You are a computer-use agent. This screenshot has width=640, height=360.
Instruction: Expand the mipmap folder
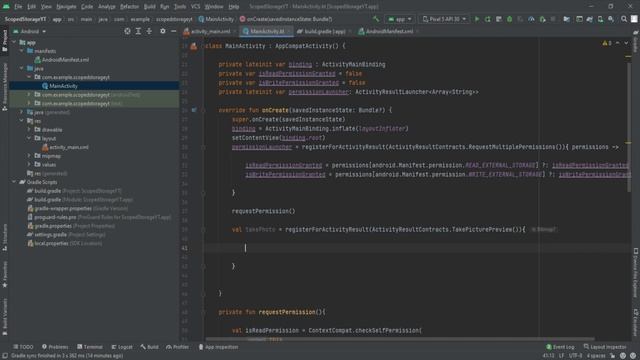click(x=29, y=156)
